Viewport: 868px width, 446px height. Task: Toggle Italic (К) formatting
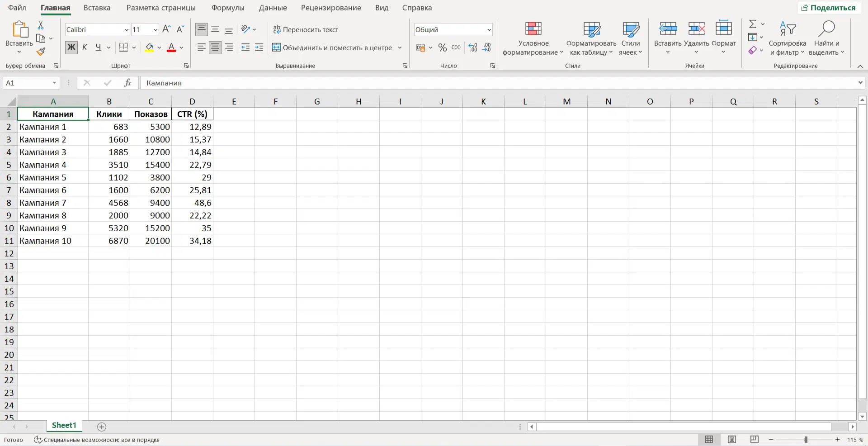coord(85,47)
